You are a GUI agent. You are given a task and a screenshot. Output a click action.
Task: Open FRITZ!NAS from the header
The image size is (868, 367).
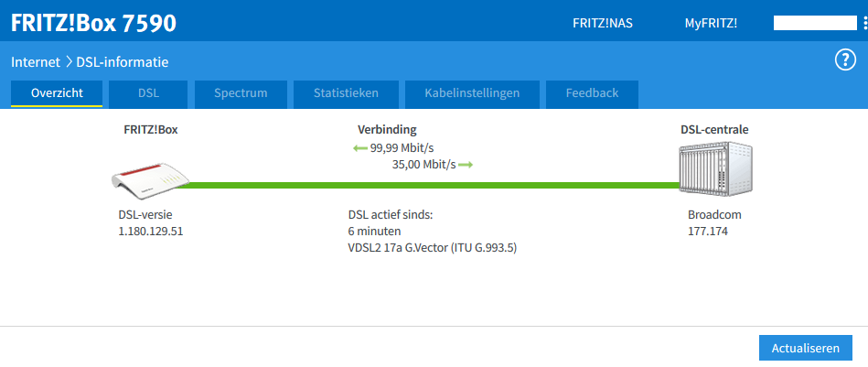pos(601,23)
